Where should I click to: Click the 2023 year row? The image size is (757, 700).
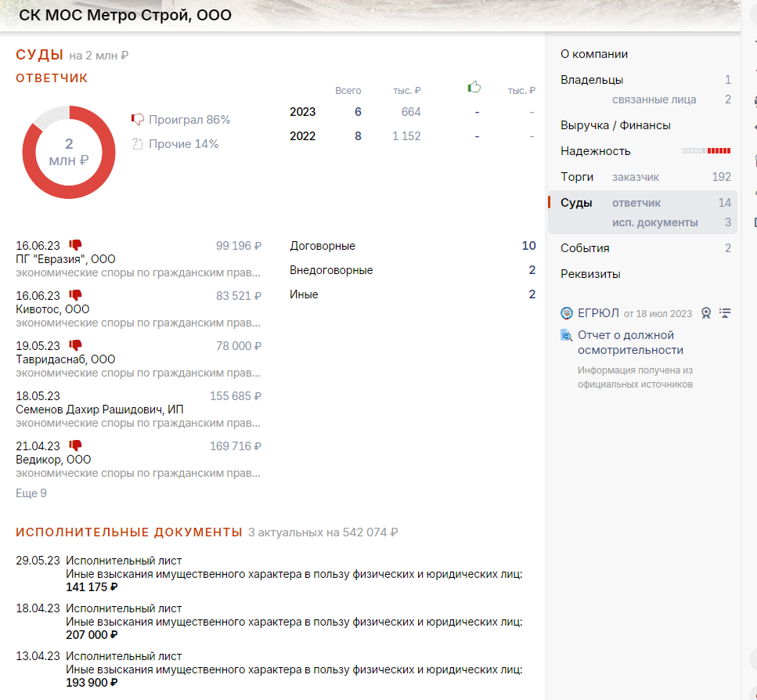pos(413,112)
